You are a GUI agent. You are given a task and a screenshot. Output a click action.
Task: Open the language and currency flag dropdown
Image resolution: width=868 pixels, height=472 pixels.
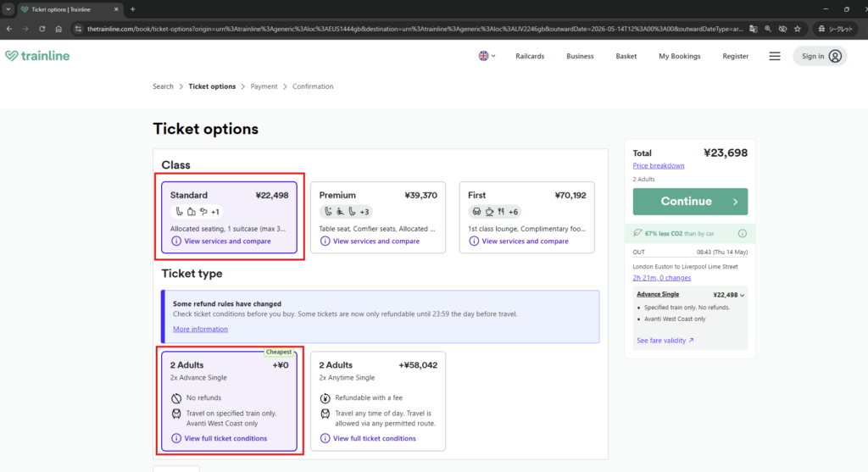[487, 56]
